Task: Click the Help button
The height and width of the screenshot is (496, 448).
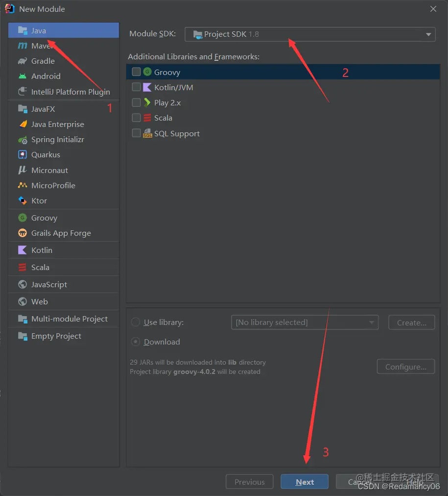Action: [x=415, y=482]
